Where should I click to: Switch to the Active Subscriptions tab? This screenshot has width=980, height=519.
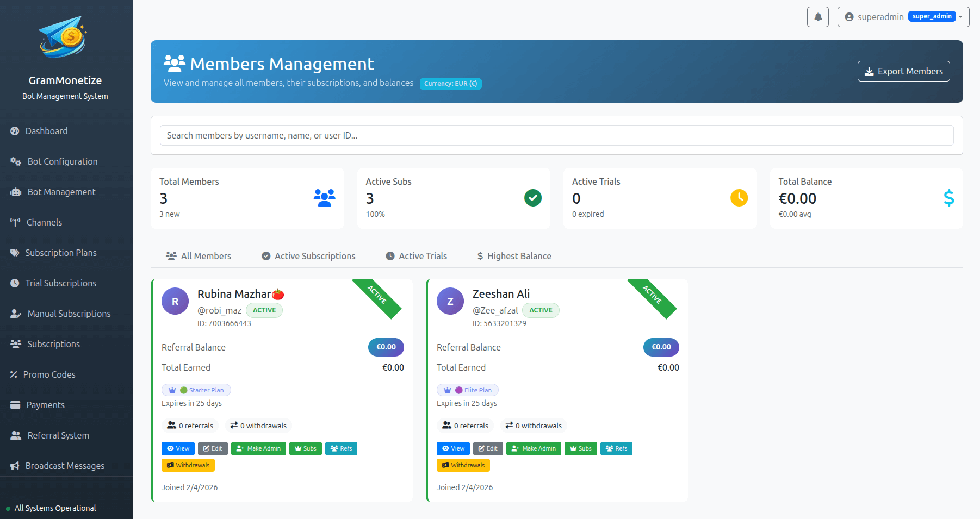click(308, 256)
